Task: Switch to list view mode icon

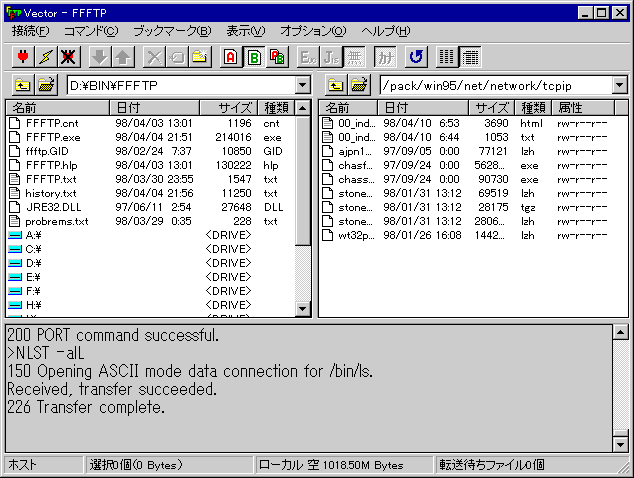Action: 447,57
